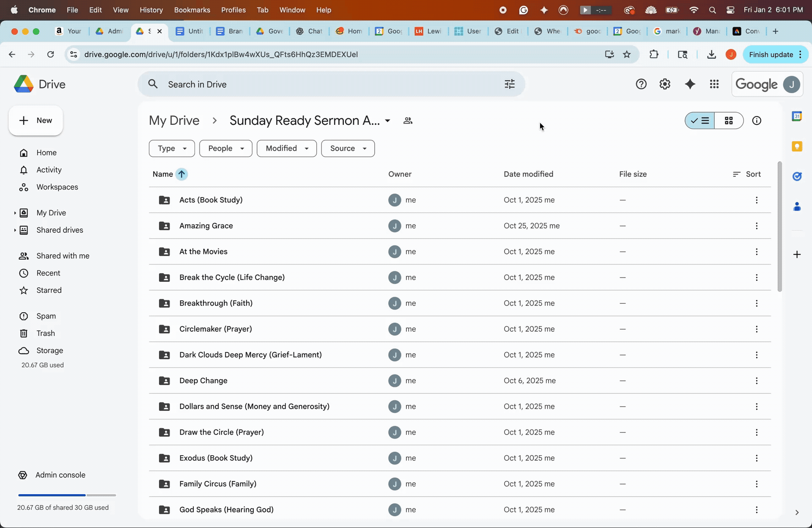Open Google Keep side panel icon
812x528 pixels.
(797, 146)
